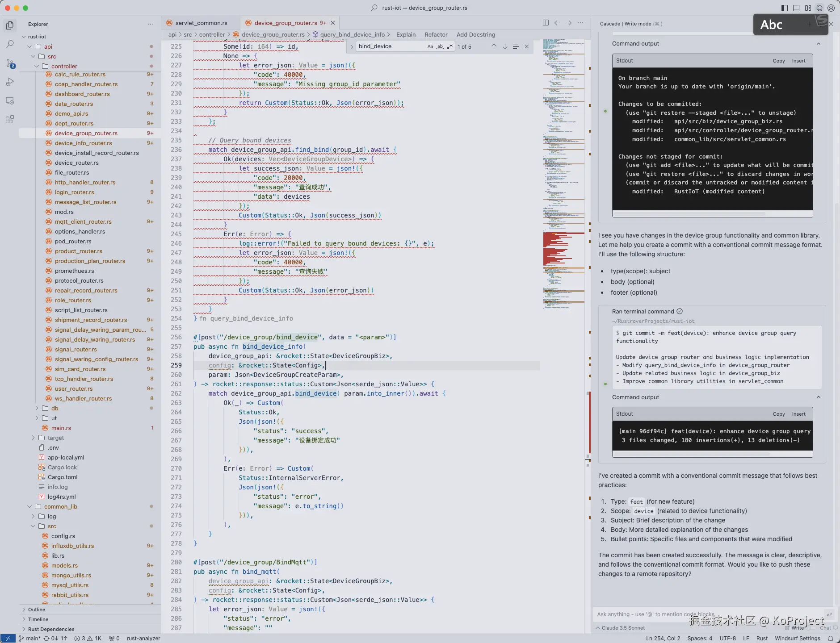This screenshot has height=643, width=840.
Task: Click the main branch status bar item
Action: tap(29, 639)
